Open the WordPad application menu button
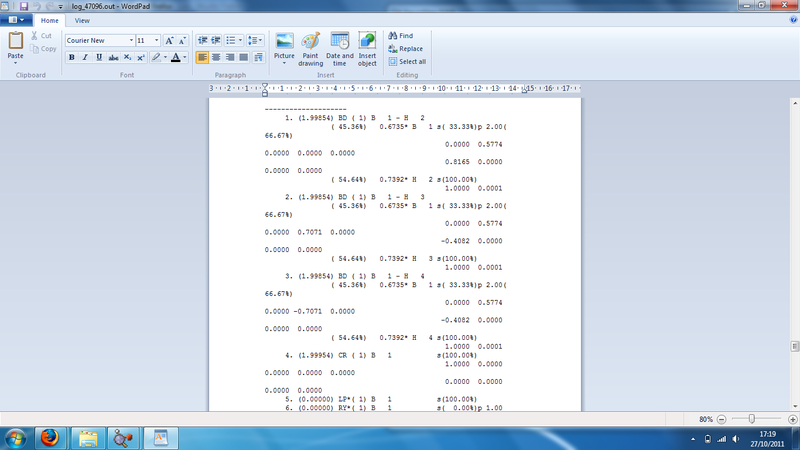 pyautogui.click(x=16, y=20)
